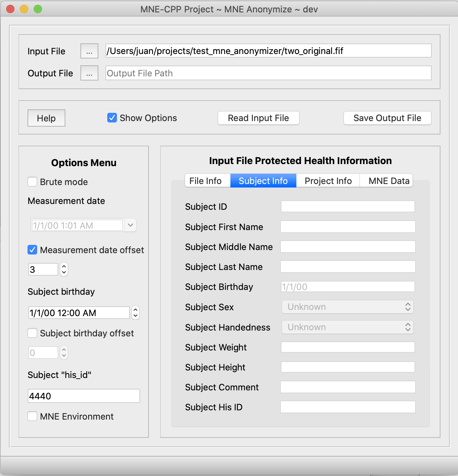Select the MNE Data tab
The width and height of the screenshot is (458, 476).
[389, 181]
